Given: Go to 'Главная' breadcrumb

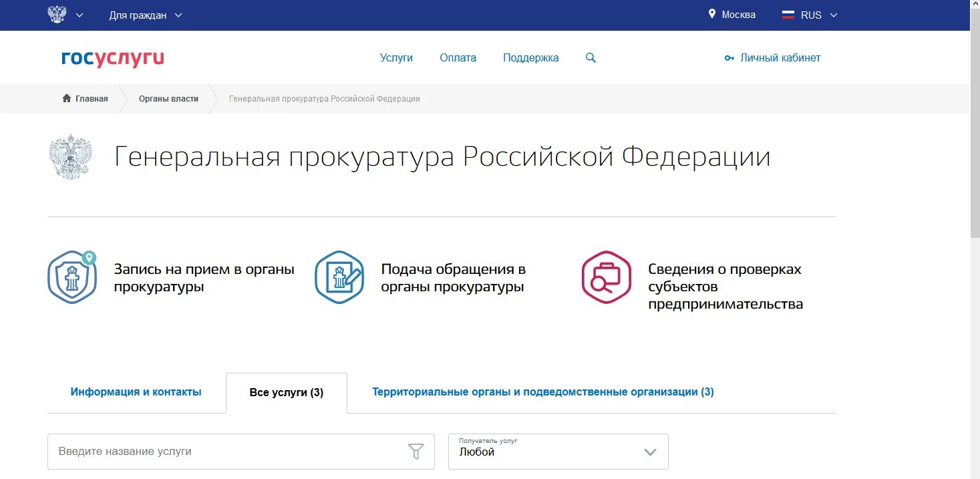Looking at the screenshot, I should (x=92, y=99).
